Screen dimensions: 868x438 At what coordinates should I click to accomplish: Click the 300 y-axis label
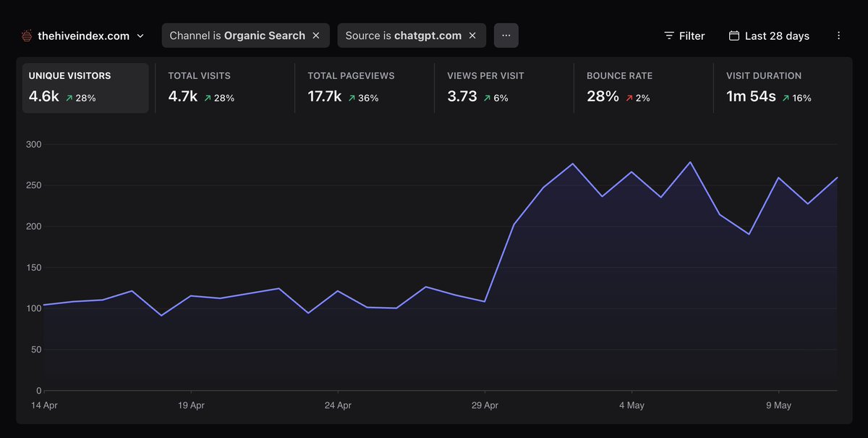pyautogui.click(x=34, y=145)
